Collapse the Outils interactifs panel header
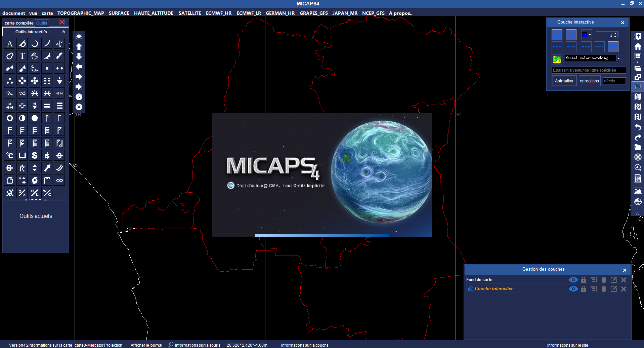This screenshot has width=644, height=348. point(63,32)
